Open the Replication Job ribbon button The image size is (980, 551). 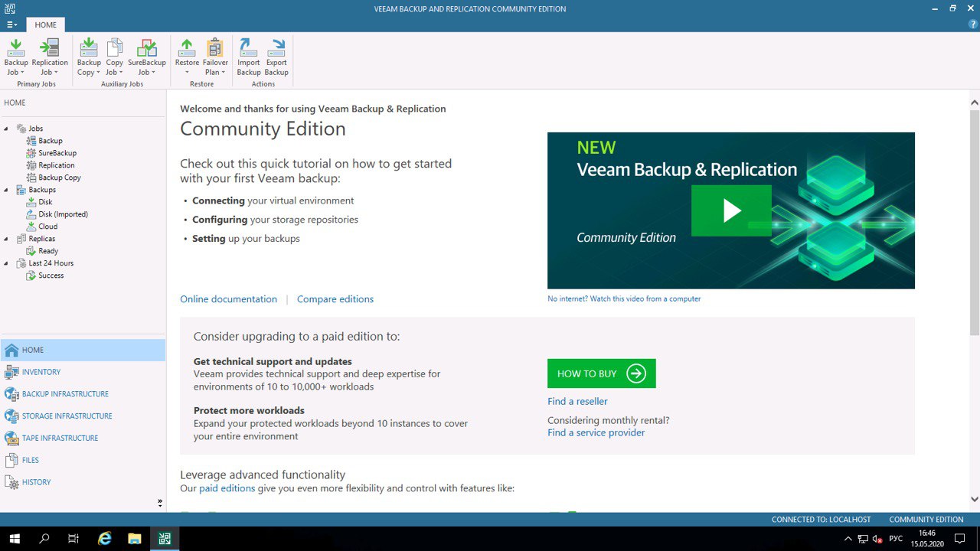tap(50, 57)
